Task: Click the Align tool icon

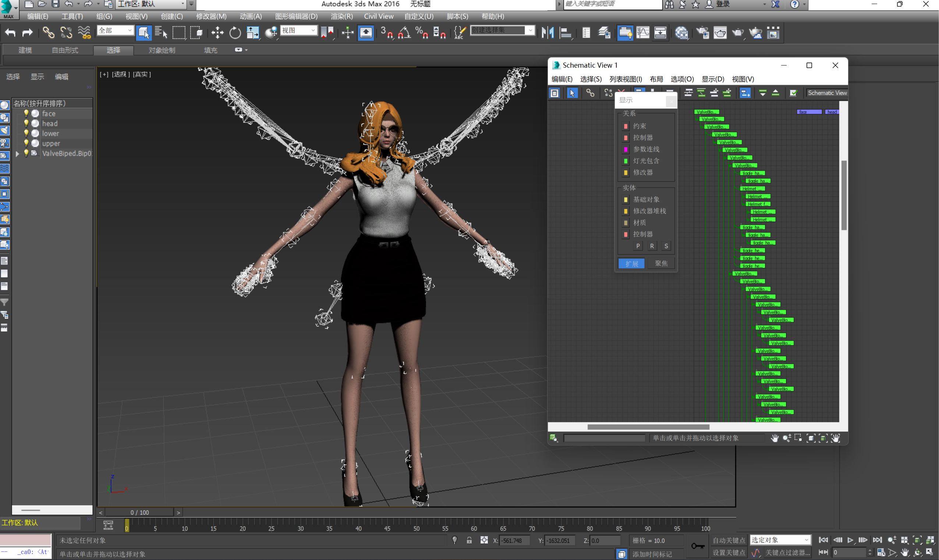Action: pyautogui.click(x=565, y=33)
